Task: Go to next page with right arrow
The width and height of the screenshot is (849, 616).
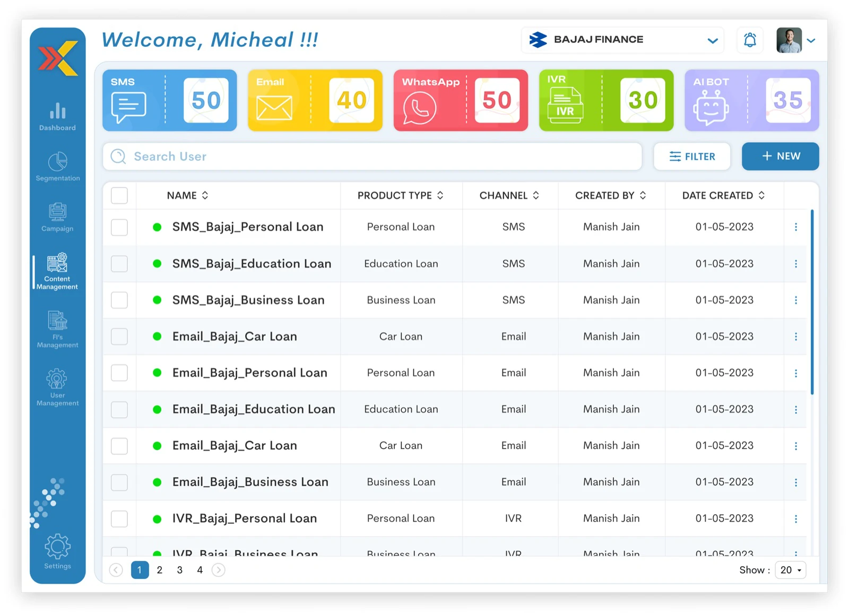Action: point(219,570)
